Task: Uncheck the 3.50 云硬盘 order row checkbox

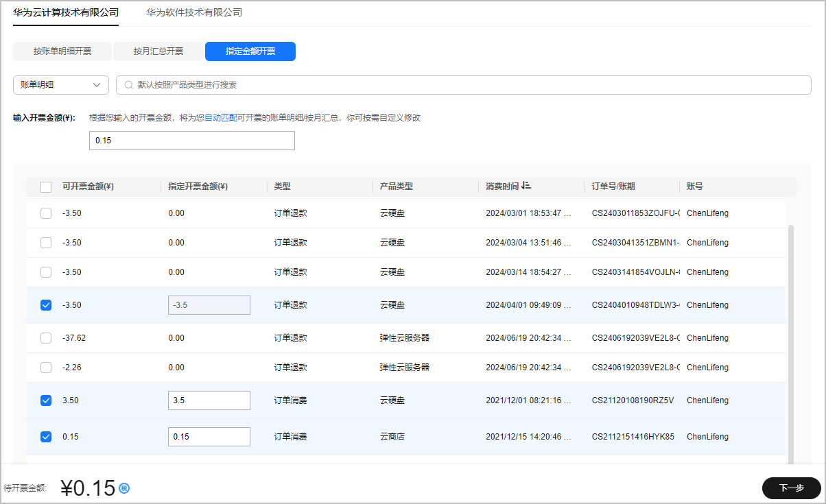Action: [46, 400]
